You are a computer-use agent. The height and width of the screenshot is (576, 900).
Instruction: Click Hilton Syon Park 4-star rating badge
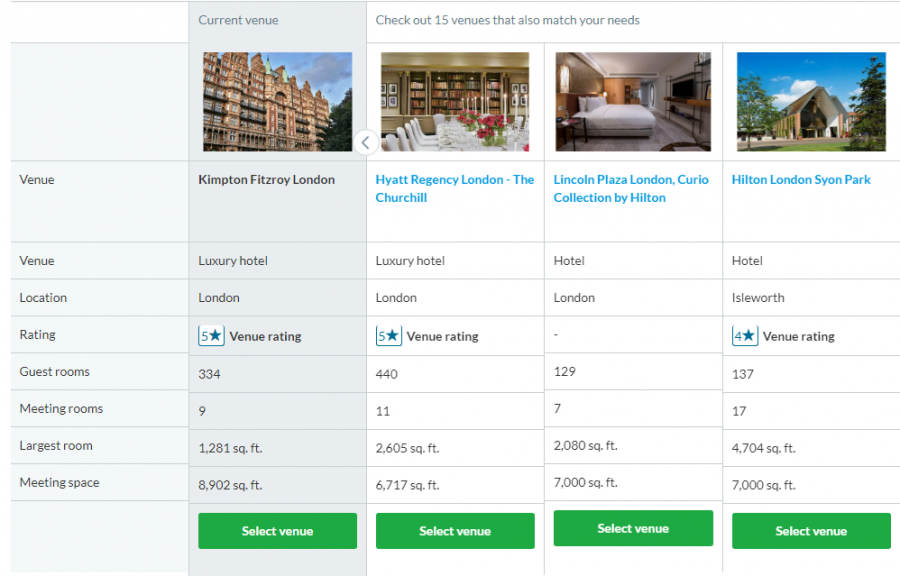745,336
